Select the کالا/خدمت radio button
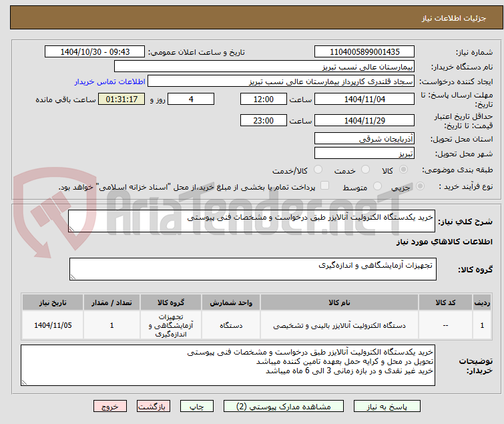This screenshot has width=504, height=424. [318, 170]
